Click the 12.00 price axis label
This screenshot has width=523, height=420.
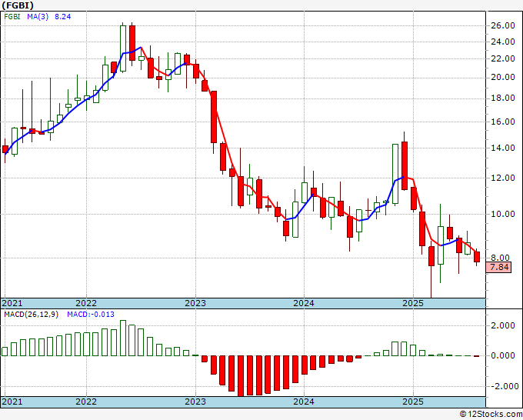click(x=503, y=178)
